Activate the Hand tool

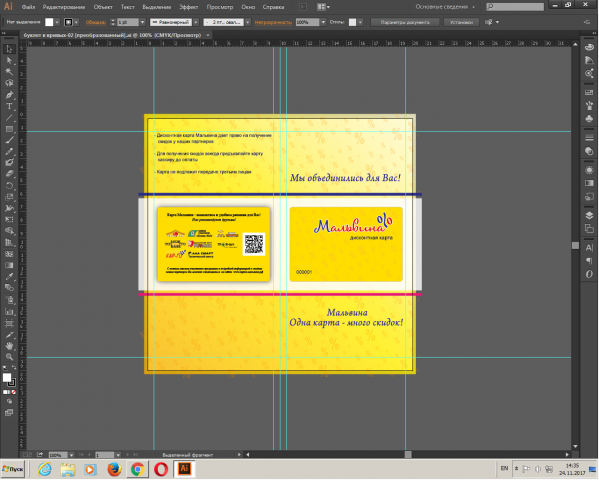tap(9, 346)
